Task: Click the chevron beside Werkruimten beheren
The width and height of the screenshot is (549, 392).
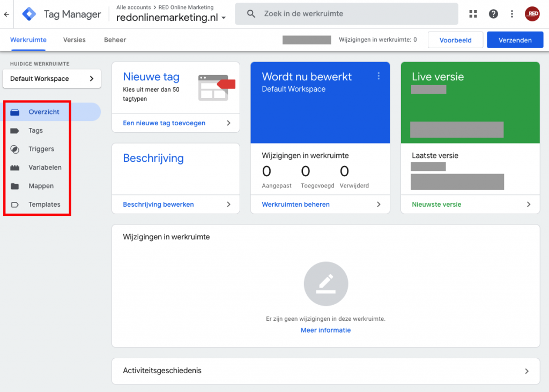Action: [x=379, y=205]
